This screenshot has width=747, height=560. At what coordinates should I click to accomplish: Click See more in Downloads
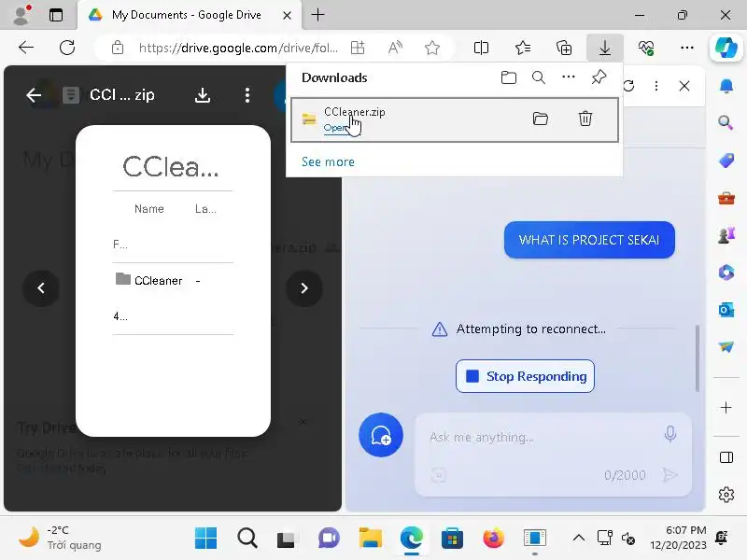328,161
